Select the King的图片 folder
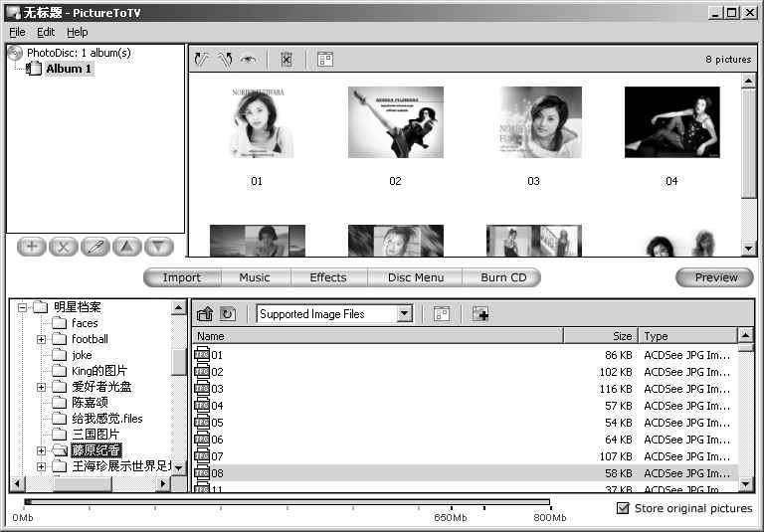 pos(99,371)
